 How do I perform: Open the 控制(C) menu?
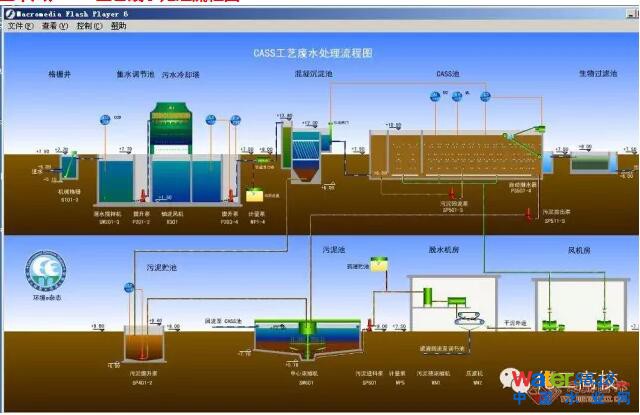pyautogui.click(x=87, y=26)
